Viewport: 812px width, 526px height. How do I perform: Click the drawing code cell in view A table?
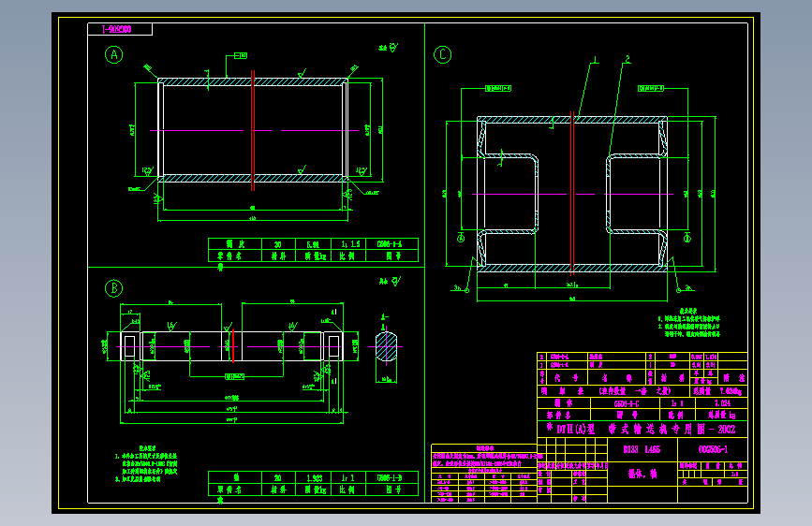392,244
